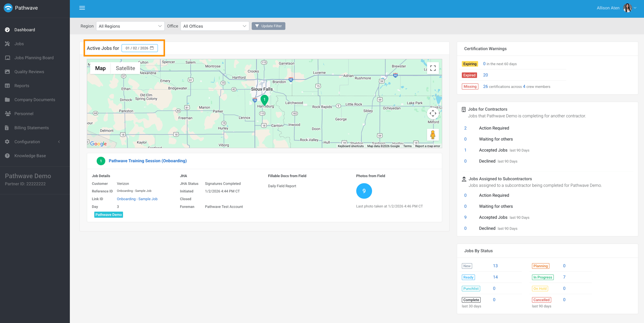Toggle the map to fullscreen view

(x=433, y=68)
